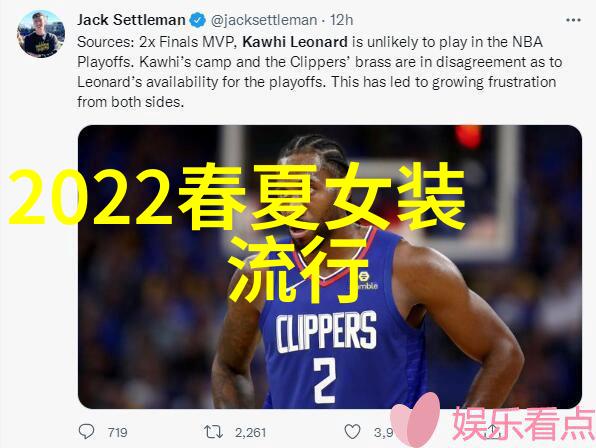Click the 719 replies count

pos(117,432)
